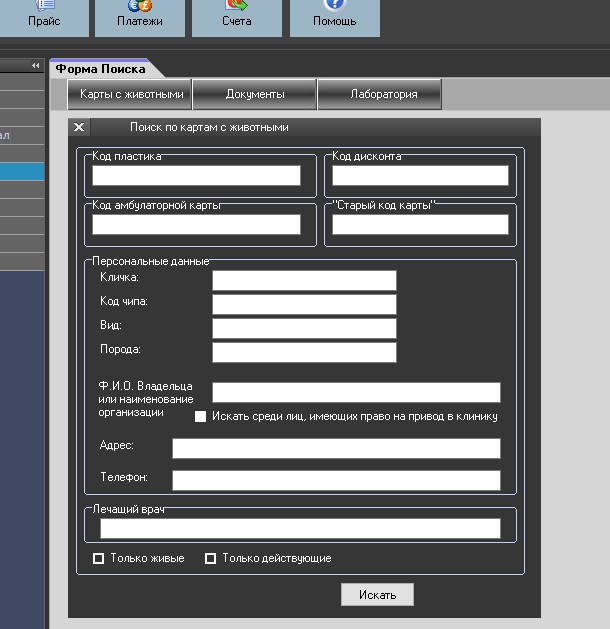Image resolution: width=610 pixels, height=629 pixels.
Task: Select the Форма Поиска tab
Action: [x=100, y=69]
